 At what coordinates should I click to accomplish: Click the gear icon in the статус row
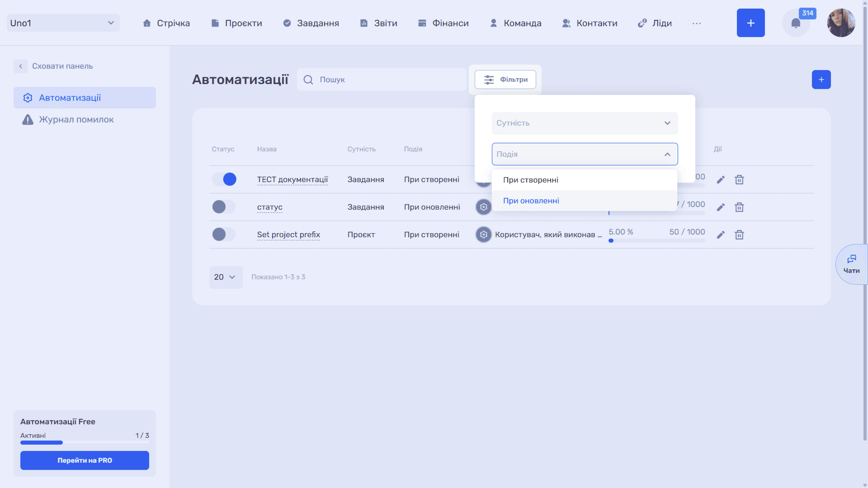(483, 207)
